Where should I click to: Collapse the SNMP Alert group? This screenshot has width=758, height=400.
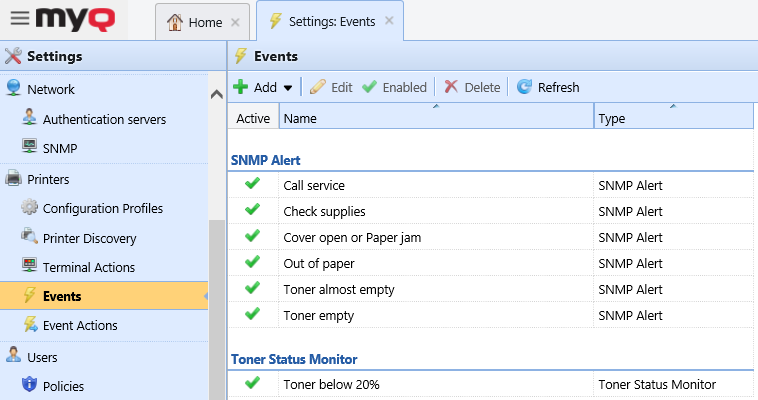pos(266,159)
